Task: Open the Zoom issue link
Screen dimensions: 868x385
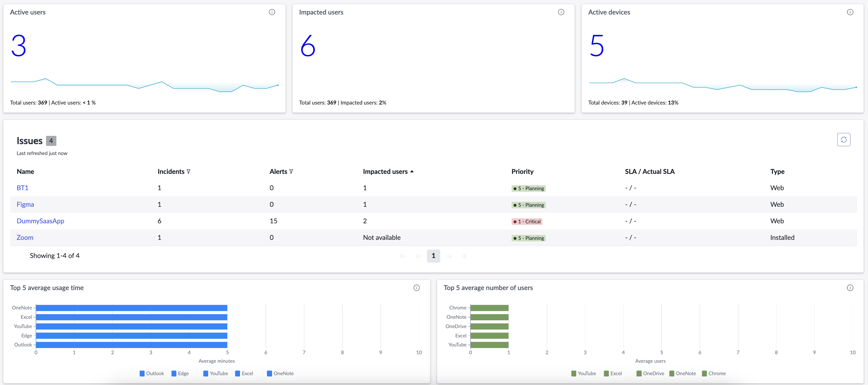Action: [25, 237]
